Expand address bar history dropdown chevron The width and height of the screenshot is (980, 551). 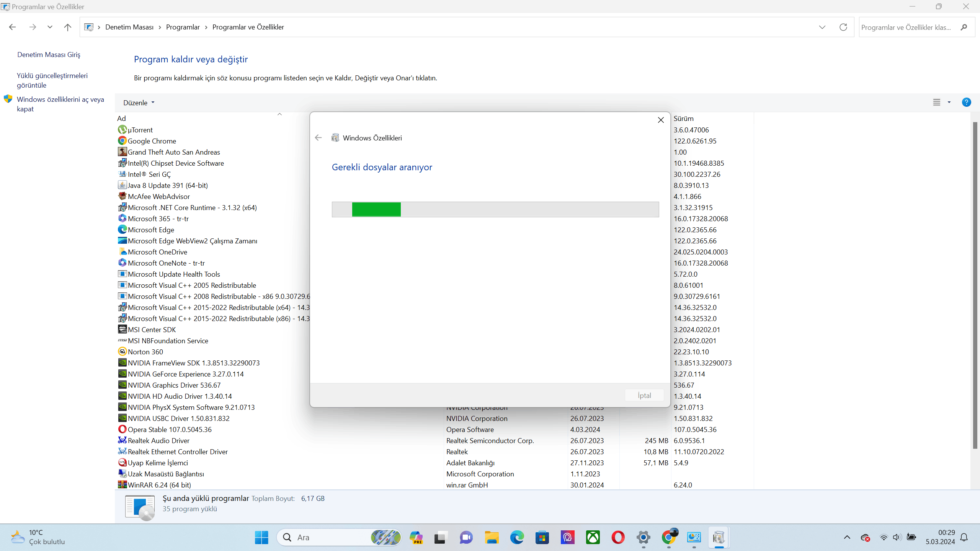pyautogui.click(x=822, y=27)
